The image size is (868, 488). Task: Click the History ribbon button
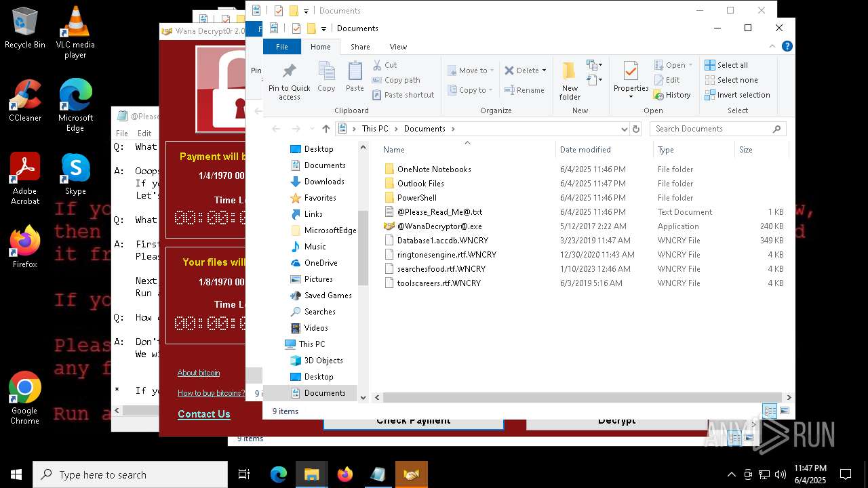tap(672, 95)
